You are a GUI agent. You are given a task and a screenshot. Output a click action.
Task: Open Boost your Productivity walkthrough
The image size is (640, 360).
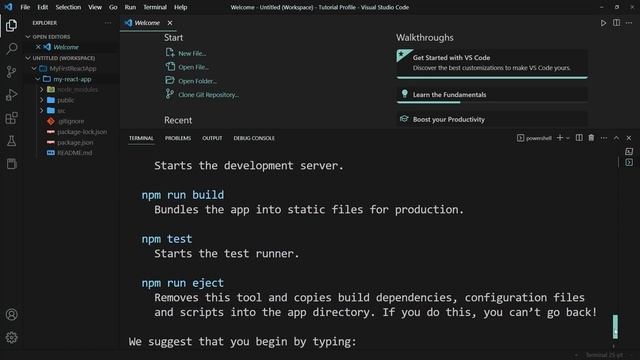[x=492, y=119]
